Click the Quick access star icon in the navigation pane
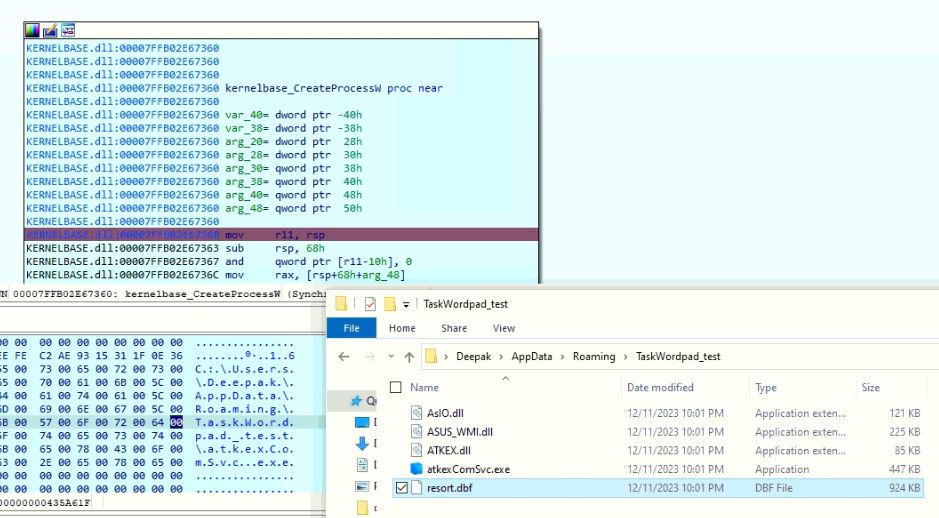This screenshot has height=518, width=939. tap(356, 401)
